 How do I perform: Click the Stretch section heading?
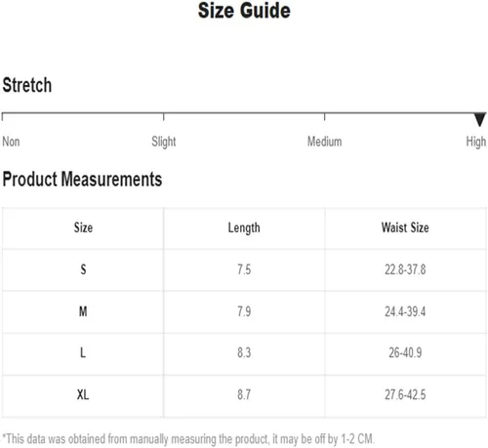pos(27,85)
